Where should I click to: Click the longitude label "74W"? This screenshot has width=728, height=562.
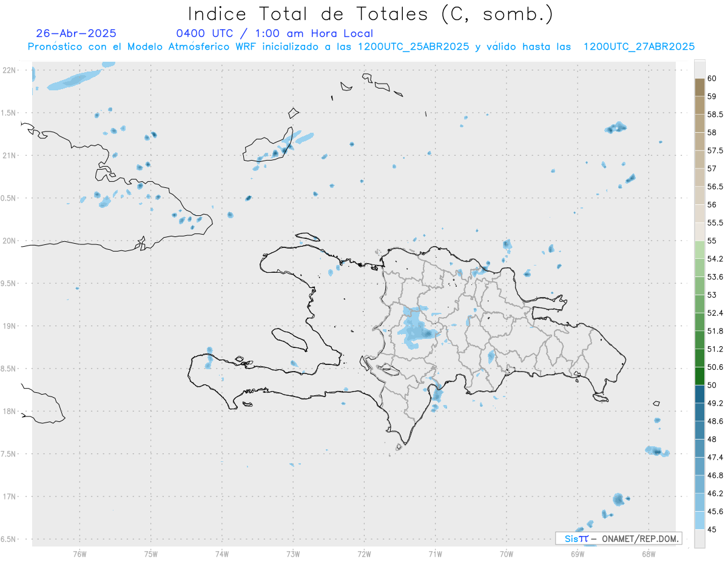coord(222,554)
